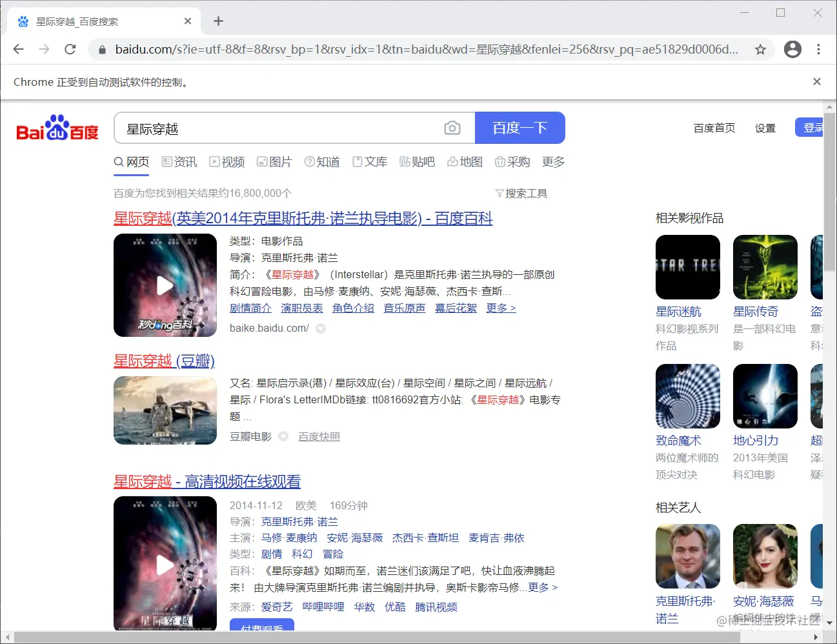View site security lock icon
This screenshot has width=837, height=644.
[101, 49]
